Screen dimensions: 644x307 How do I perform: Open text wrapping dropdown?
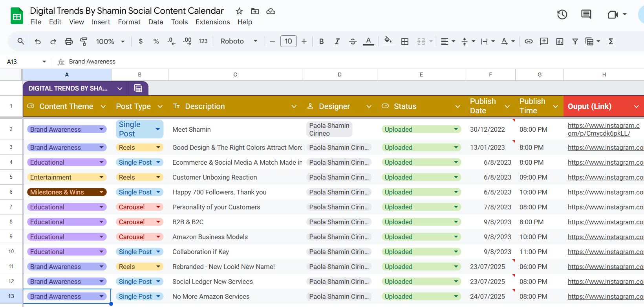tap(488, 41)
